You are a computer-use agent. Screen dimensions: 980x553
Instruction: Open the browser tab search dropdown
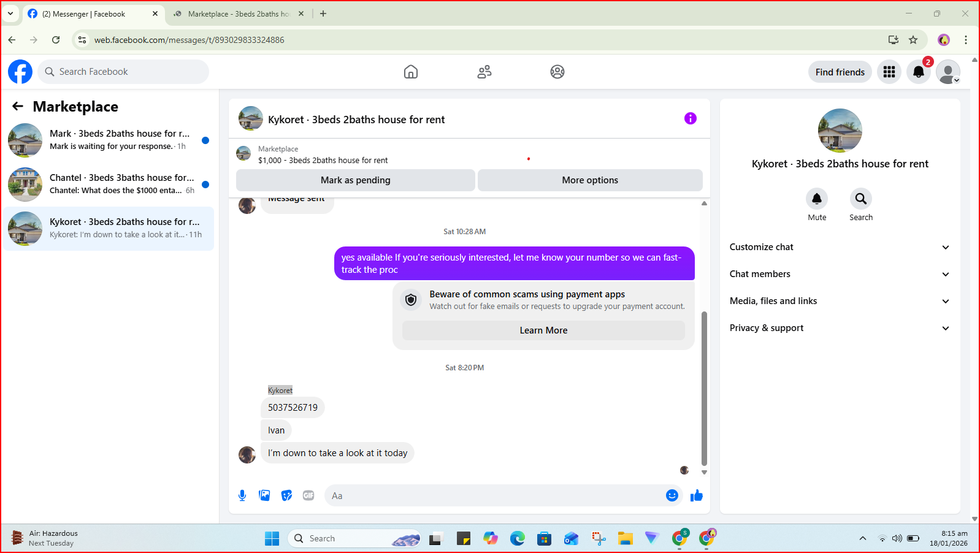[10, 13]
